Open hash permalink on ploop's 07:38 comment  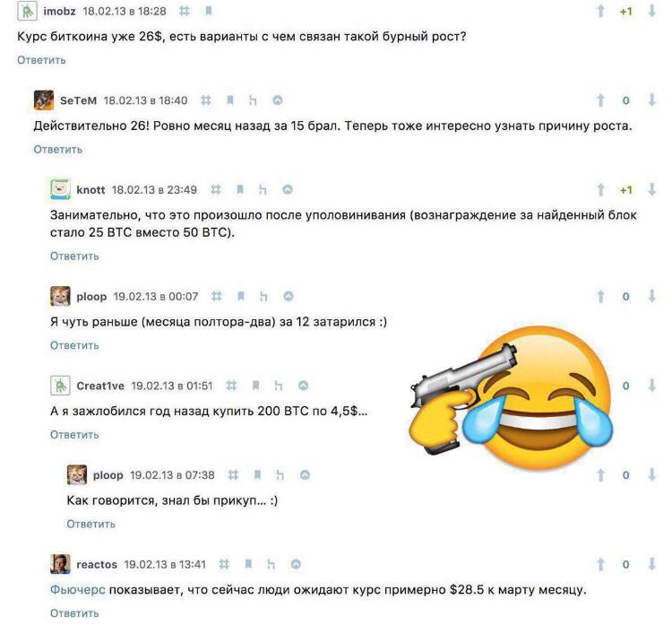(233, 475)
